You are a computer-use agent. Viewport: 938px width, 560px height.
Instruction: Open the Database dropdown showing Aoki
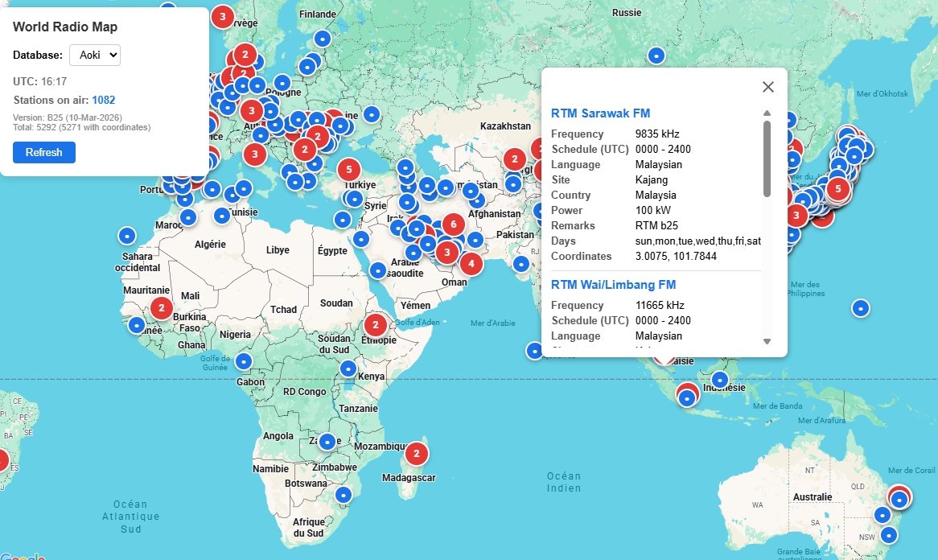coord(94,55)
